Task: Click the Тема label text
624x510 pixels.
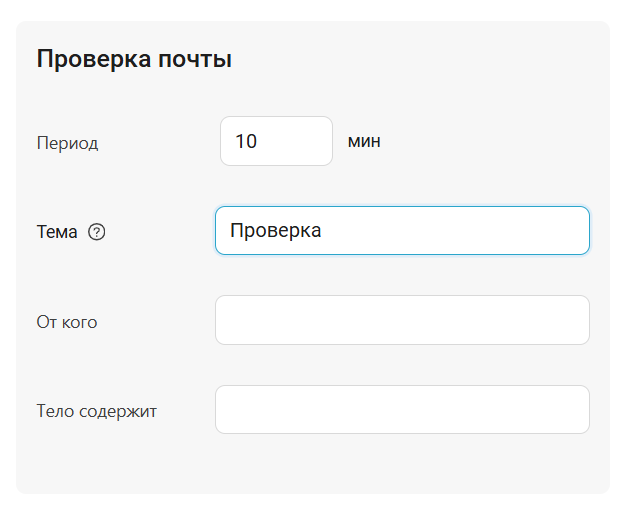Action: [57, 232]
